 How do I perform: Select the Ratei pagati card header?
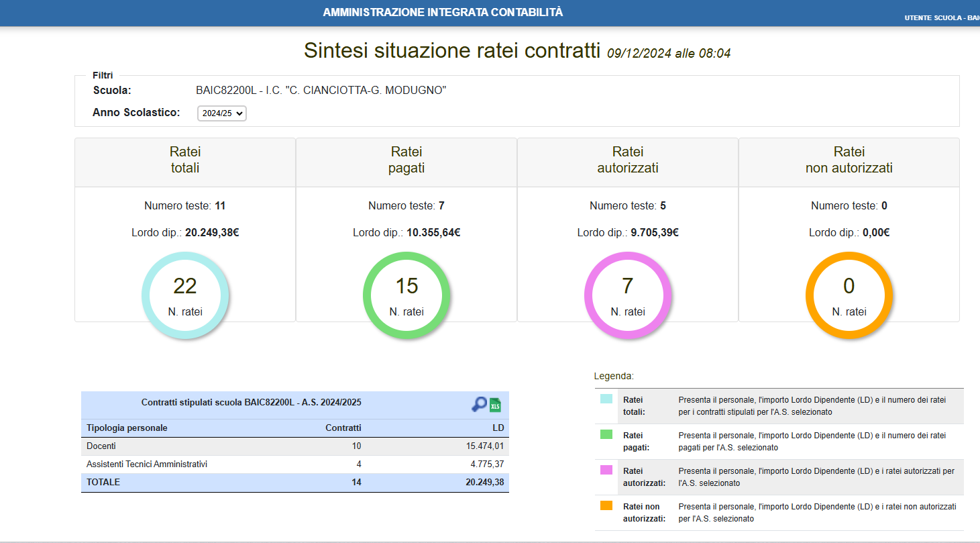406,160
